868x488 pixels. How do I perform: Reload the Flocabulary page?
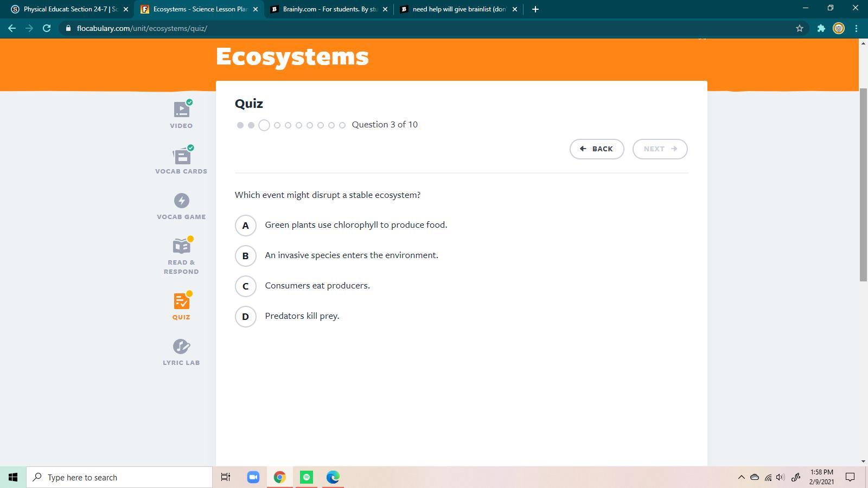click(x=47, y=28)
